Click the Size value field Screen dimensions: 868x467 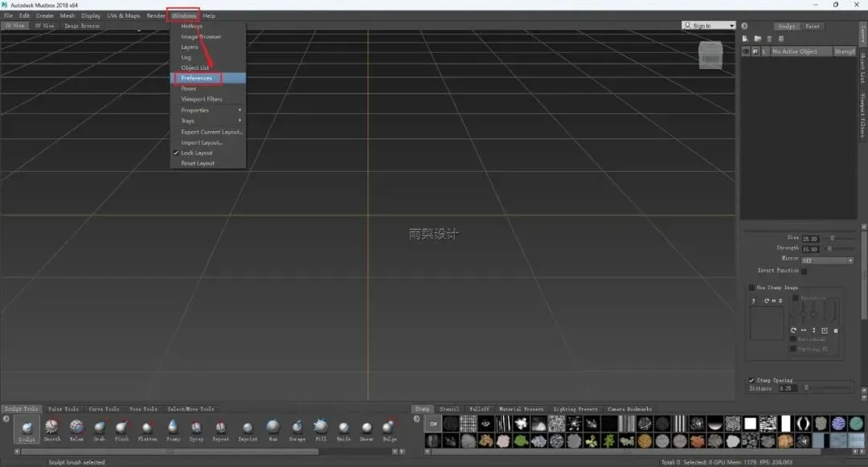coord(810,239)
